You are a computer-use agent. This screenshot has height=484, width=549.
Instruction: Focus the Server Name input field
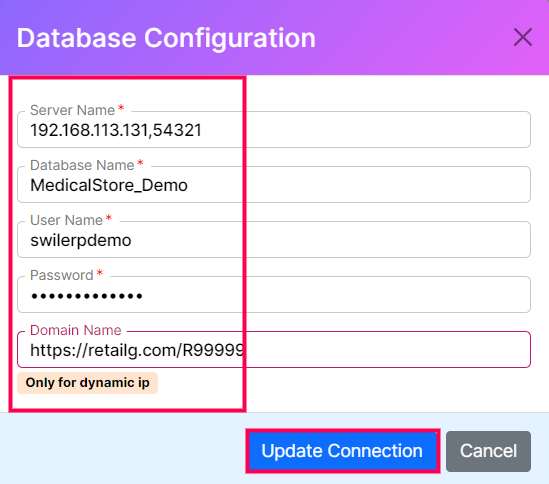274,130
